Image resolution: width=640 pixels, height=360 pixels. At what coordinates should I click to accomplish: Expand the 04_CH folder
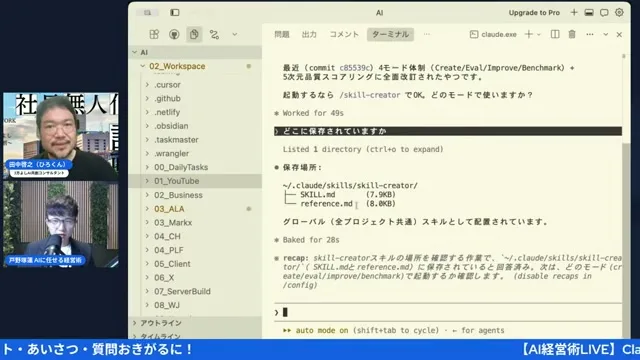pos(195,236)
